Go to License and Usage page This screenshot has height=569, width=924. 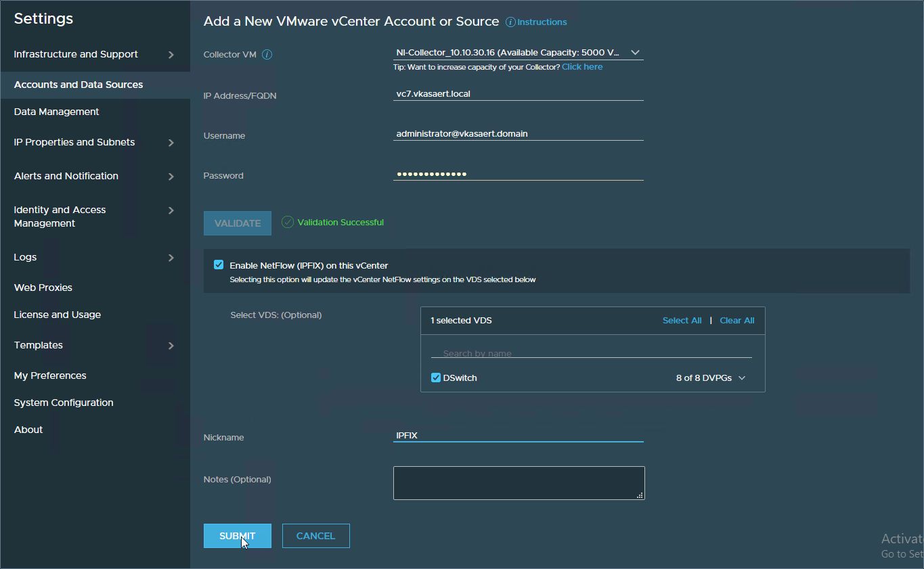(58, 315)
